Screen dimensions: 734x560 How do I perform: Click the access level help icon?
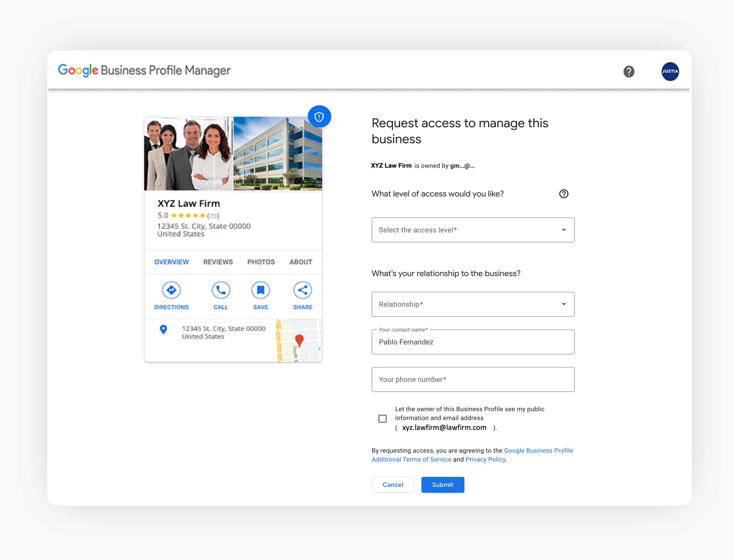pyautogui.click(x=563, y=194)
